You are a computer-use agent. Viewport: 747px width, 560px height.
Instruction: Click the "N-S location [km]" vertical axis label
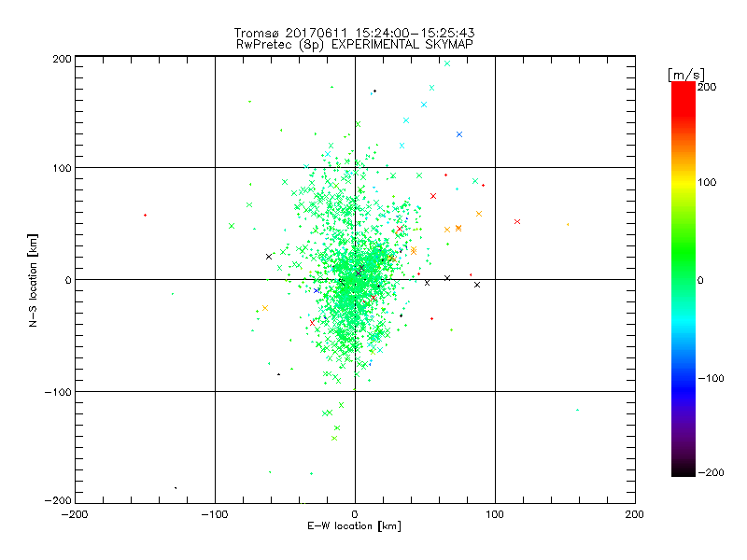[x=33, y=281]
